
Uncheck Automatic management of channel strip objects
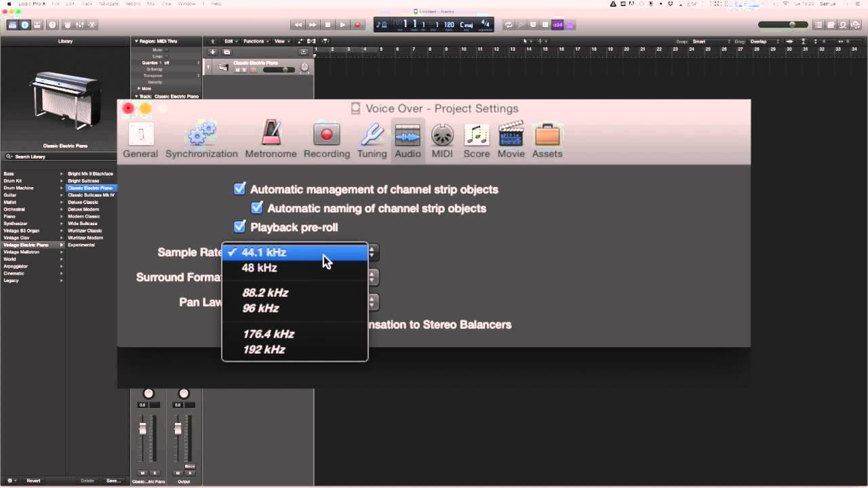[239, 189]
